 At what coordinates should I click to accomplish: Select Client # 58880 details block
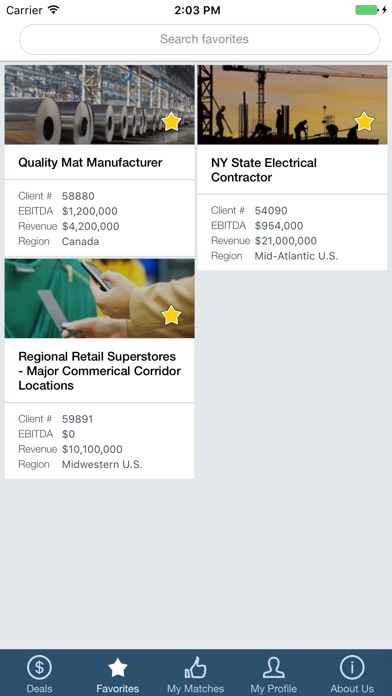click(x=99, y=218)
